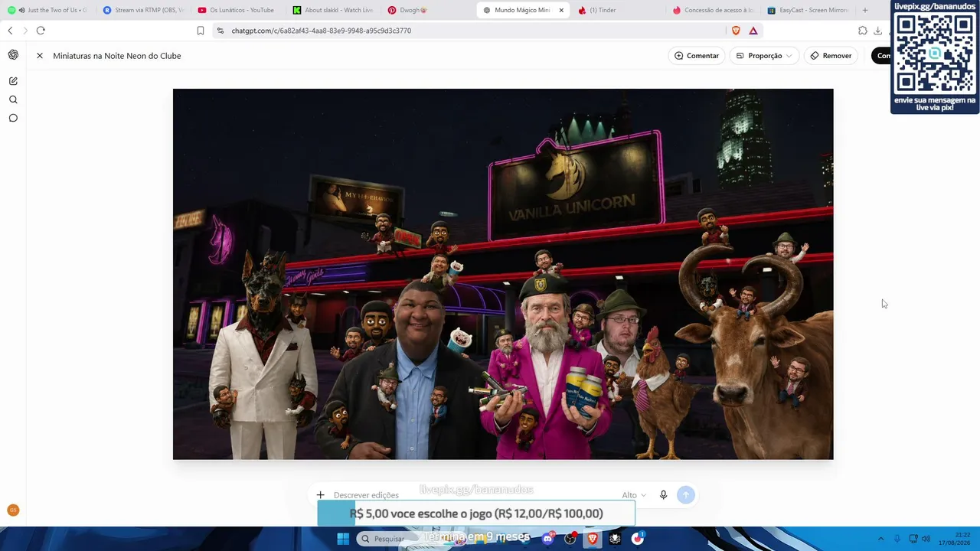Open the Brave Shields lion icon
The image size is (980, 551).
[736, 31]
